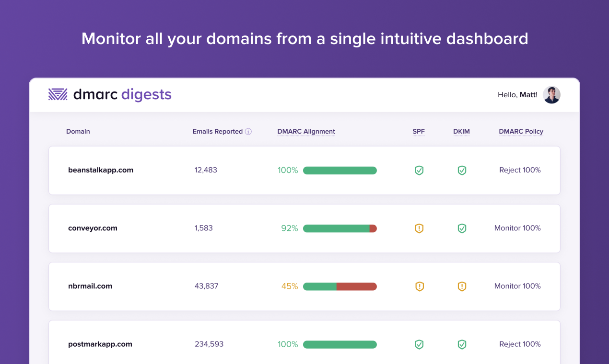Click conveyor.com's verified DKIM shield
This screenshot has width=609, height=364.
(462, 228)
